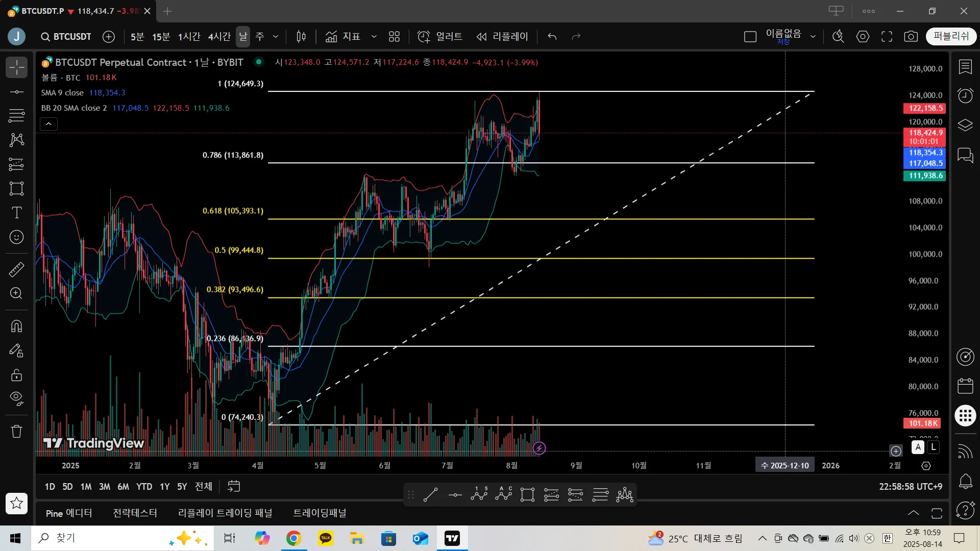Toggle the logarithmic scale L button
Screen dimensions: 980x551
933,447
